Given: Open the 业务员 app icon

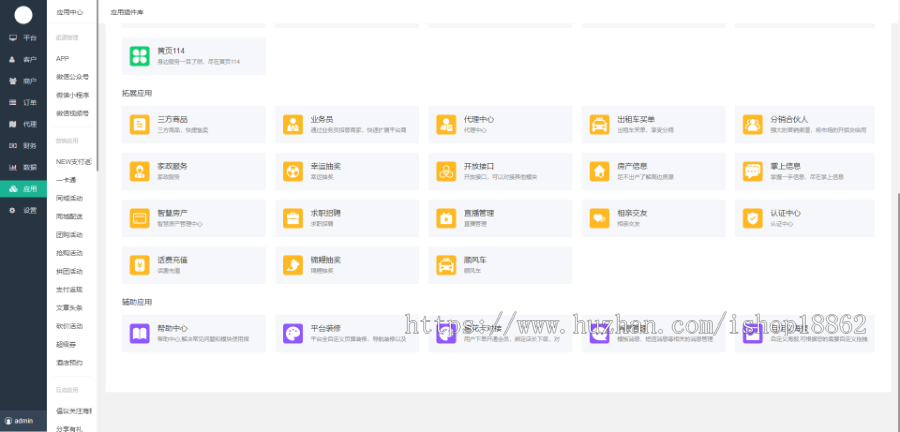Looking at the screenshot, I should pos(293,124).
